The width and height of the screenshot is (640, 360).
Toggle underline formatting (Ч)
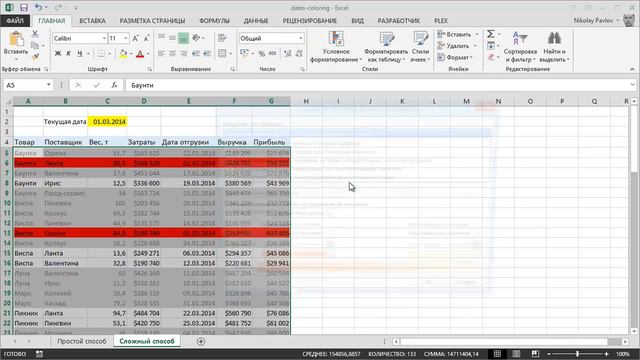pyautogui.click(x=80, y=54)
